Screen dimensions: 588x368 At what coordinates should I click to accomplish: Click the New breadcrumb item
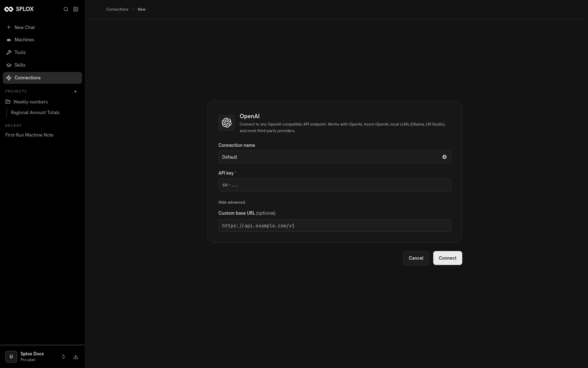142,9
